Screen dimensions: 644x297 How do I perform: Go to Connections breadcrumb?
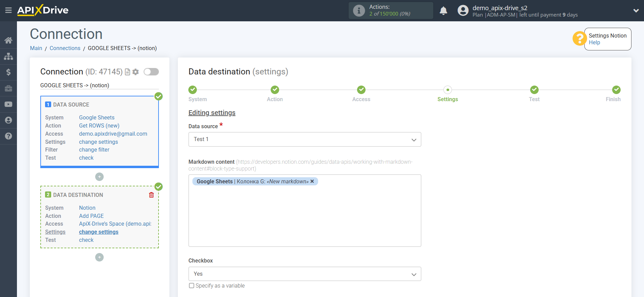tap(65, 48)
